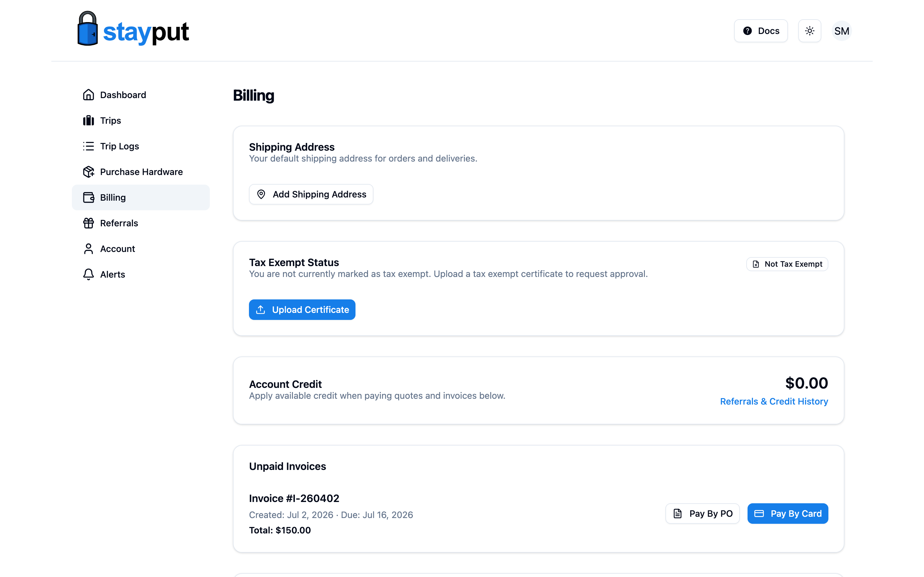Image resolution: width=924 pixels, height=577 pixels.
Task: Click the stayput padlock logo
Action: tap(88, 29)
